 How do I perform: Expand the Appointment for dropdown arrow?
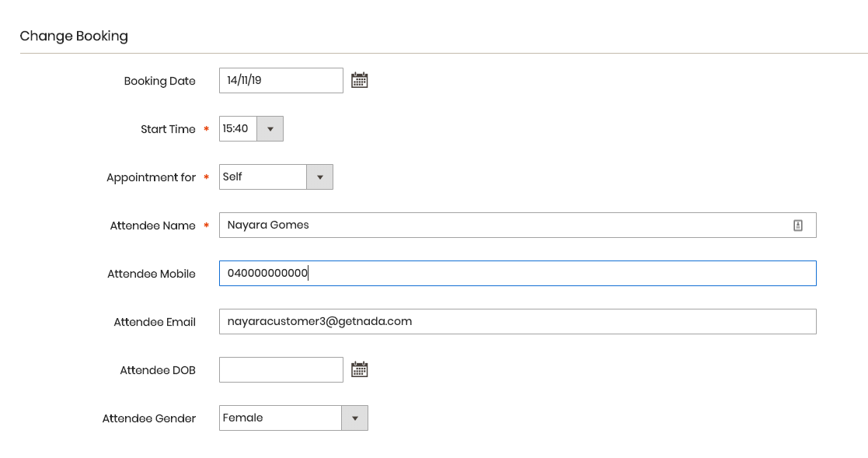point(319,177)
